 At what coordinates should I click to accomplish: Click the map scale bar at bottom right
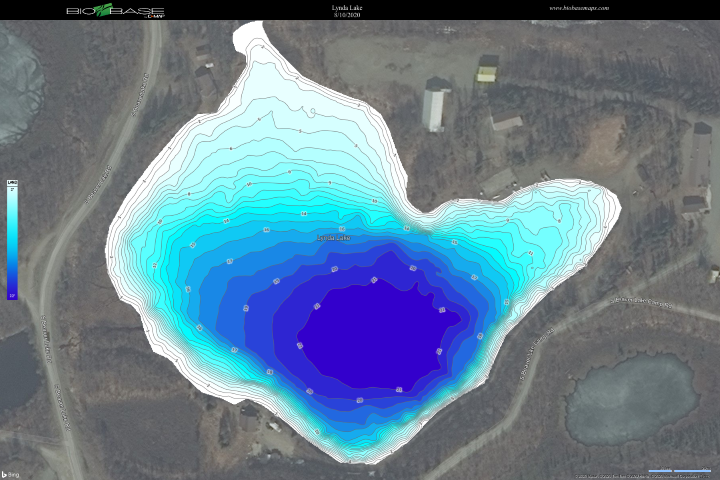(x=680, y=470)
